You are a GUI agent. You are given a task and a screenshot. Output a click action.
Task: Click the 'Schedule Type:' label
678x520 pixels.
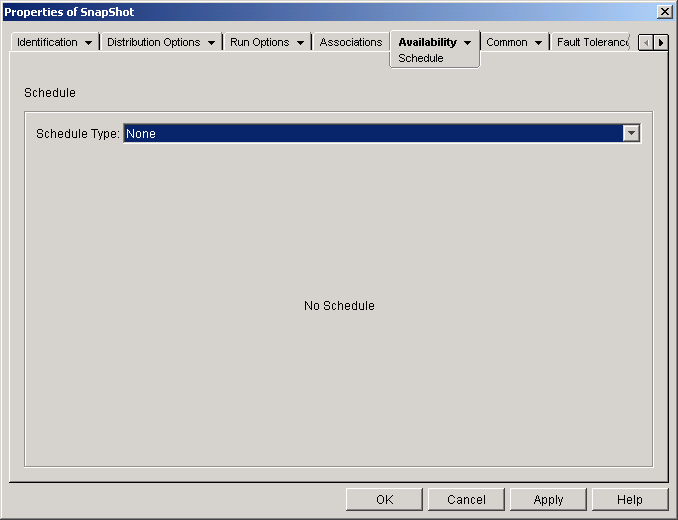tap(78, 134)
